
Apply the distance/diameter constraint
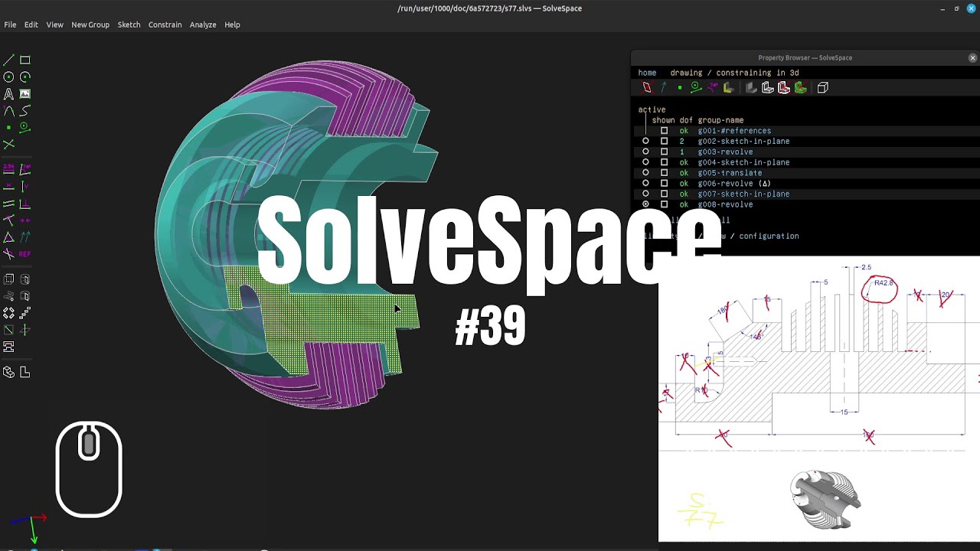(8, 168)
